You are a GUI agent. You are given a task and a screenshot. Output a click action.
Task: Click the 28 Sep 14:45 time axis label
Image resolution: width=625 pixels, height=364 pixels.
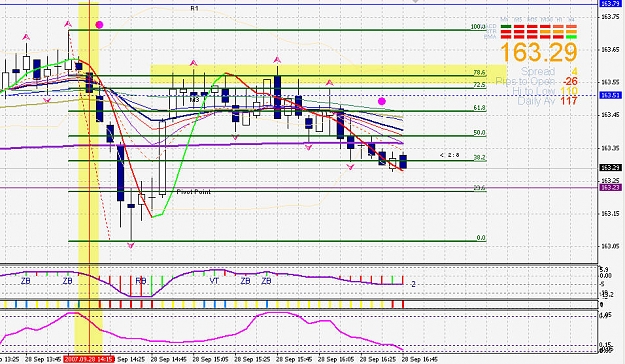168,359
